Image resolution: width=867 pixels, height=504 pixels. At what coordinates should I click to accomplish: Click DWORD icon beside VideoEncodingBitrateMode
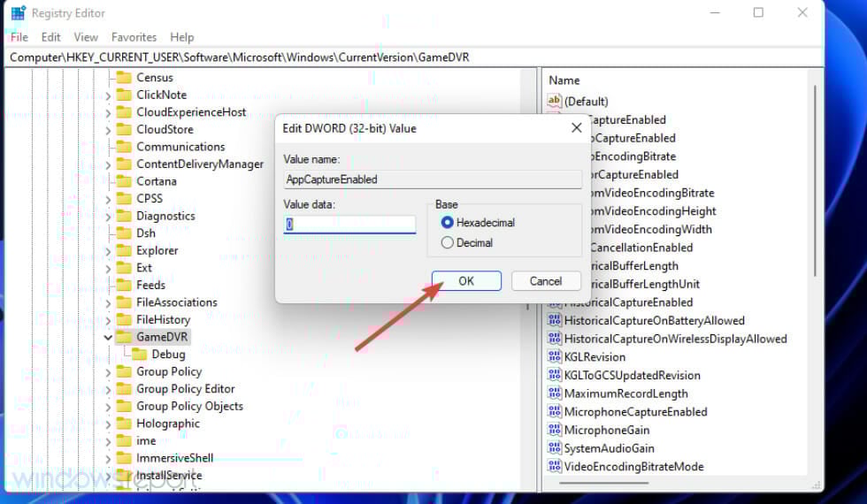coord(554,466)
